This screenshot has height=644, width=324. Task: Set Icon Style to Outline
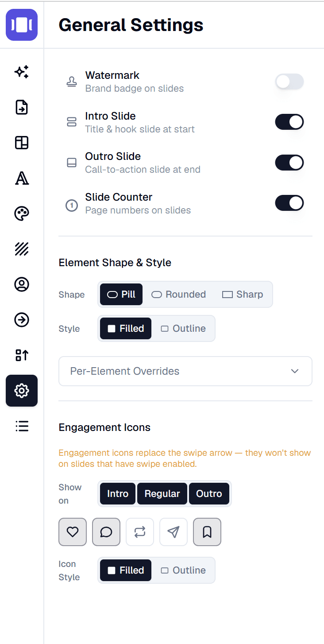coord(183,570)
